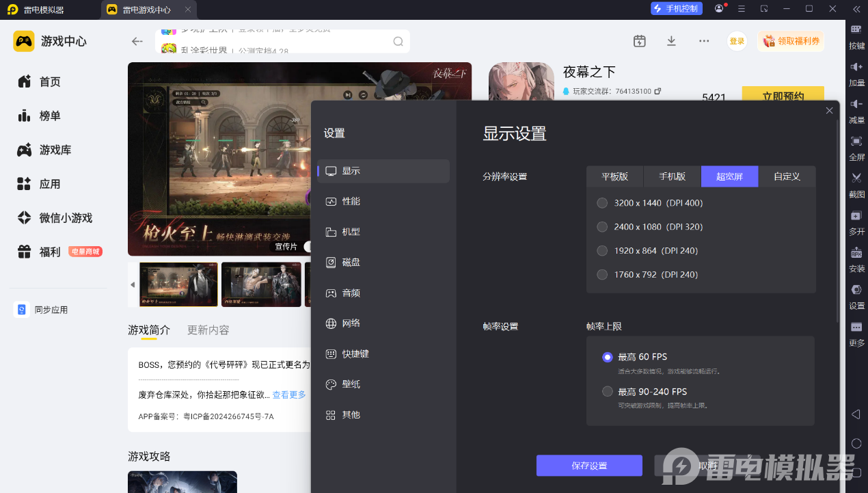Image resolution: width=868 pixels, height=493 pixels.
Task: Open 性能 performance settings section
Action: [351, 202]
